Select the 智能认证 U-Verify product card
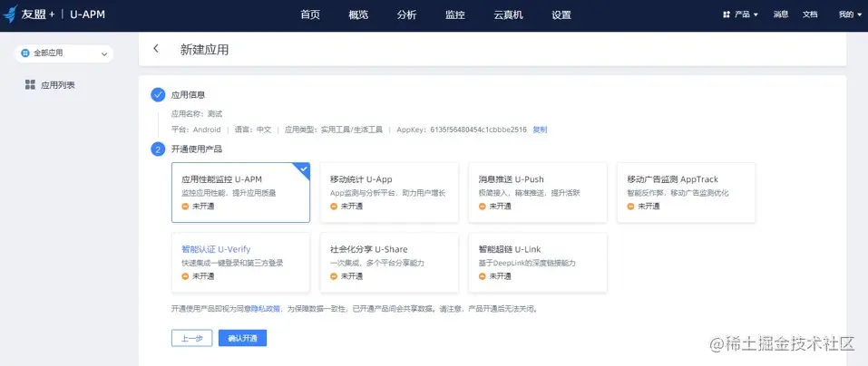Screen dimensions: 868x366 point(240,263)
